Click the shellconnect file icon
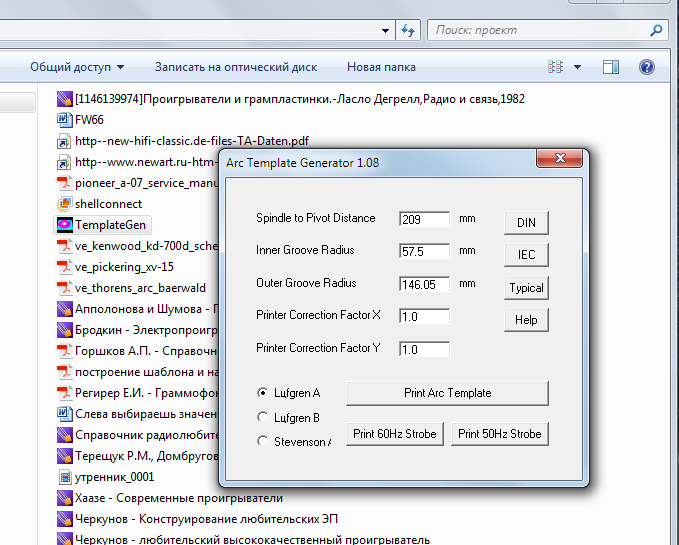The image size is (679, 545). click(x=64, y=204)
